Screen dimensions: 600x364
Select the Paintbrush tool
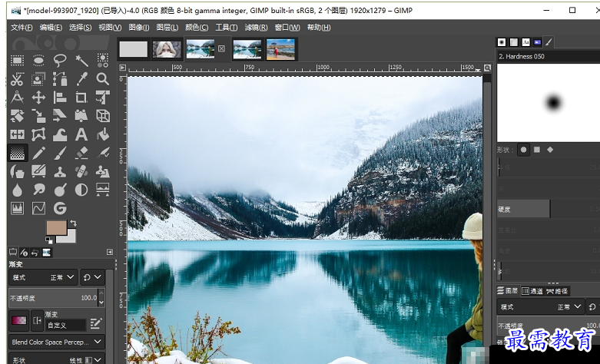tap(60, 153)
